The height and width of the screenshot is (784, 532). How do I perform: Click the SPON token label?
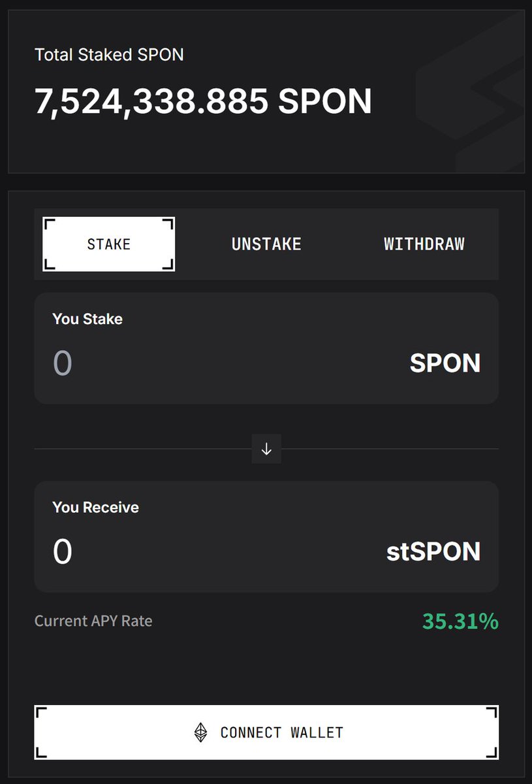click(x=445, y=363)
